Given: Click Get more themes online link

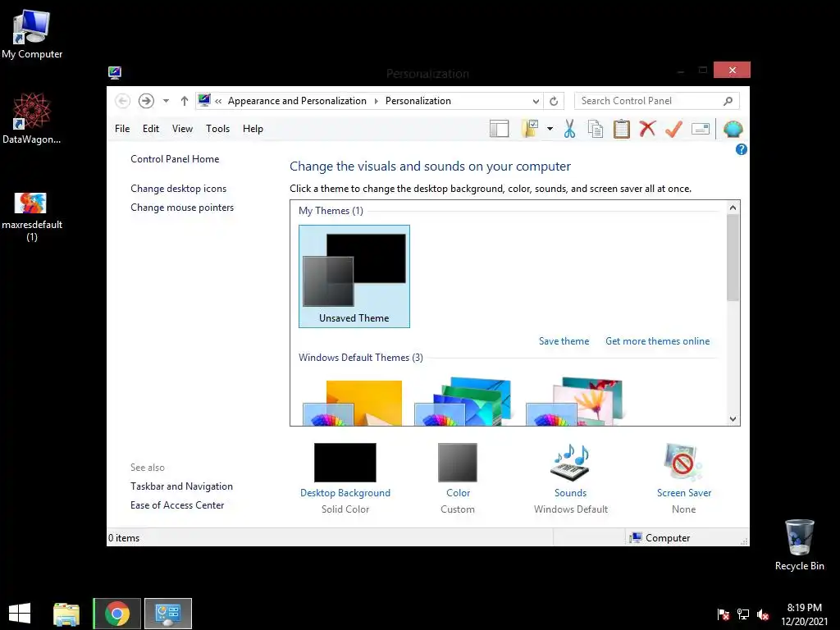Looking at the screenshot, I should [657, 341].
